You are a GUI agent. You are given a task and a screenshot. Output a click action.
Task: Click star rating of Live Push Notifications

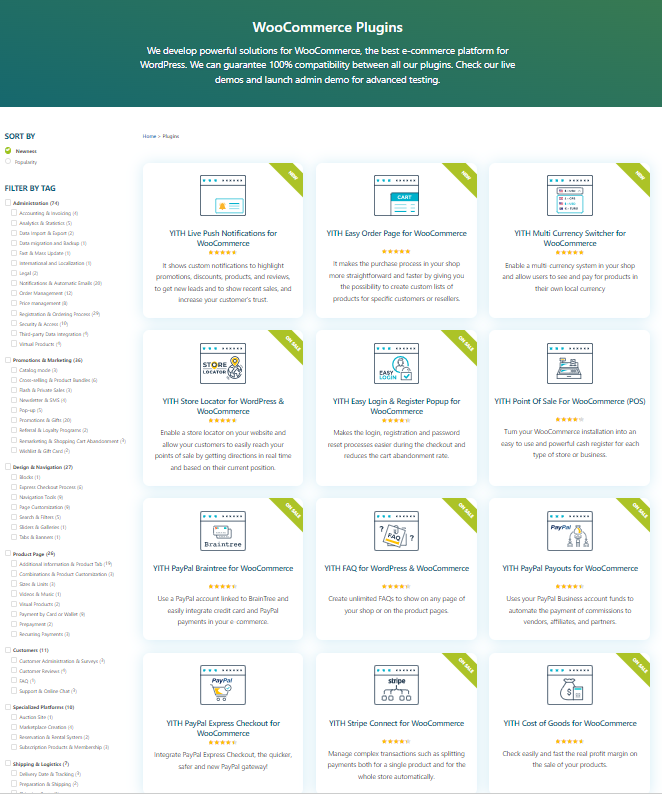pos(223,252)
